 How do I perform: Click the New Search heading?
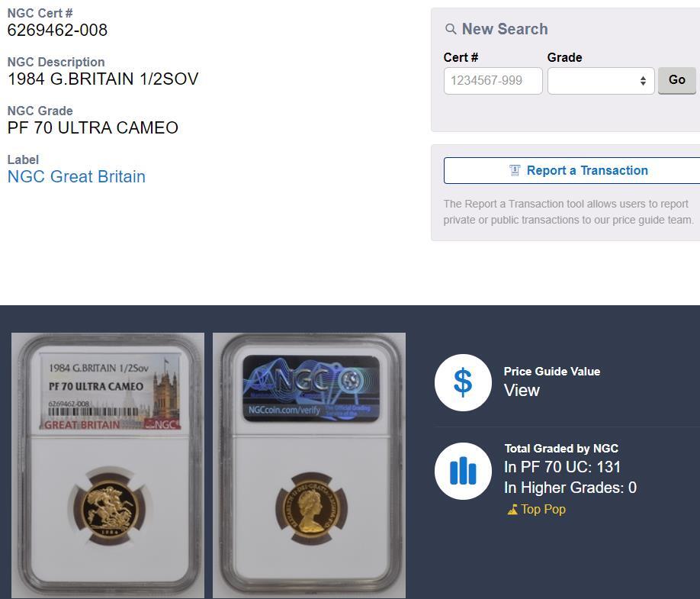505,29
